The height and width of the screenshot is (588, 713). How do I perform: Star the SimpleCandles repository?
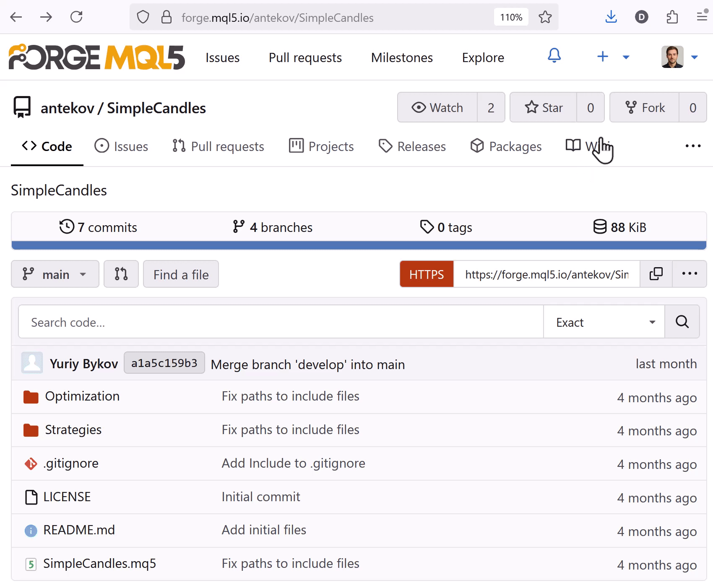click(x=544, y=108)
